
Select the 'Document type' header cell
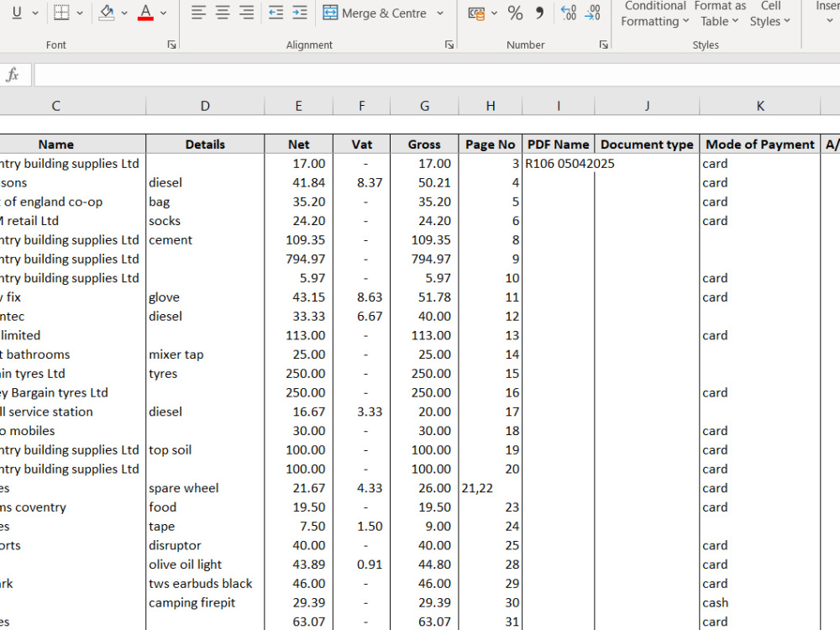click(647, 144)
